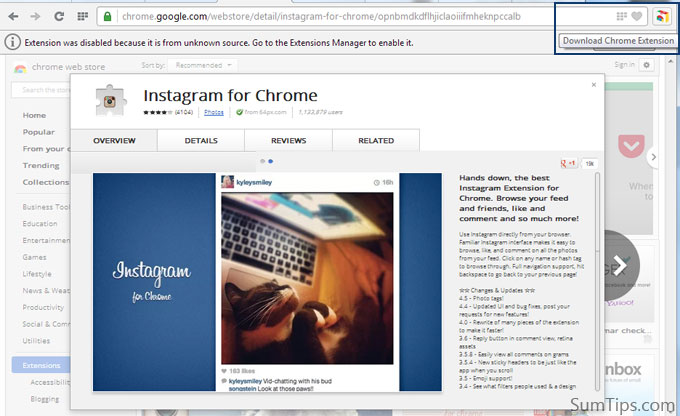Open Home in the store sidebar
This screenshot has width=680, height=416.
(x=34, y=115)
